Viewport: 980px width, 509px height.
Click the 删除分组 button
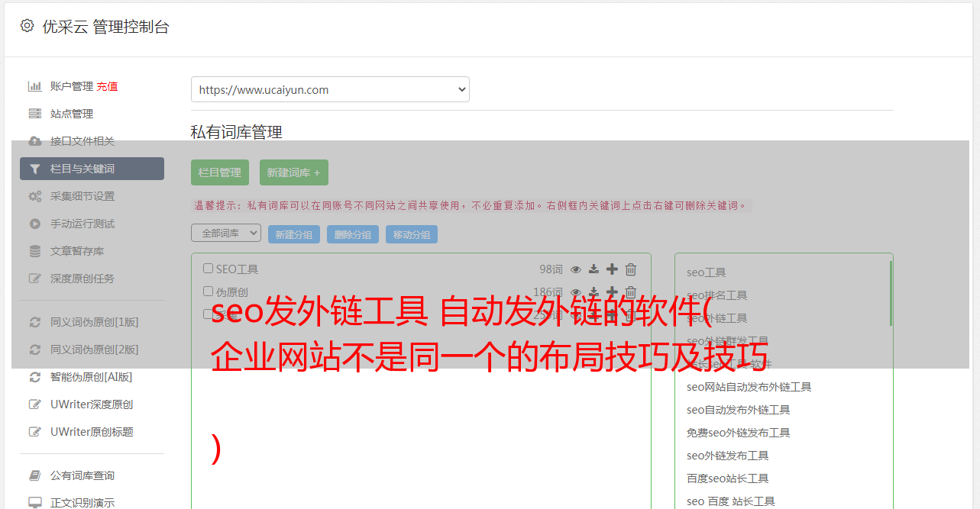[353, 234]
